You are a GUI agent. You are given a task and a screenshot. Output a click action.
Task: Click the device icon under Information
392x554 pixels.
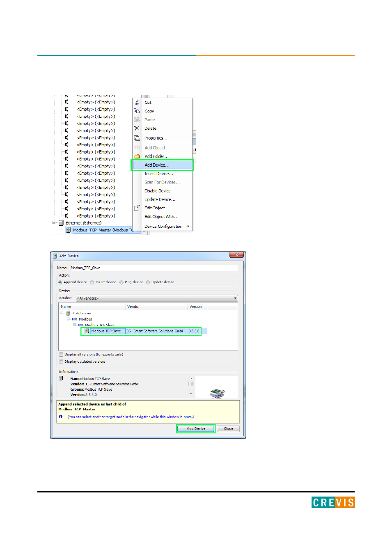[61, 378]
